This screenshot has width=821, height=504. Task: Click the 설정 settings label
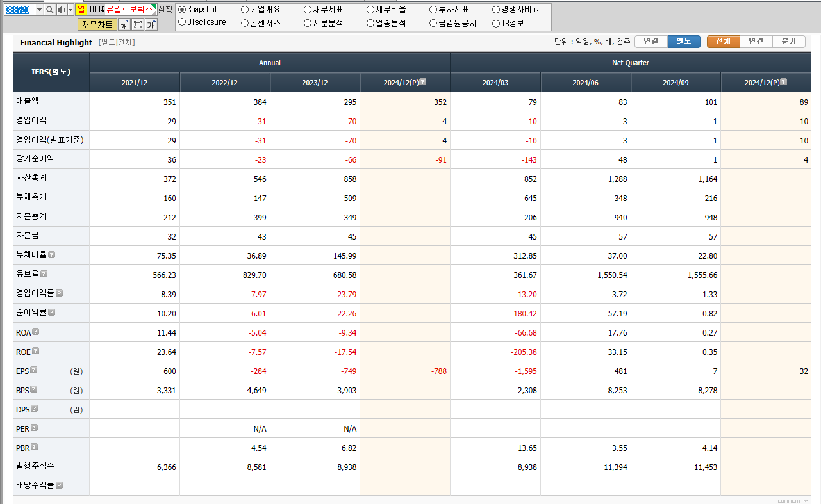[165, 10]
